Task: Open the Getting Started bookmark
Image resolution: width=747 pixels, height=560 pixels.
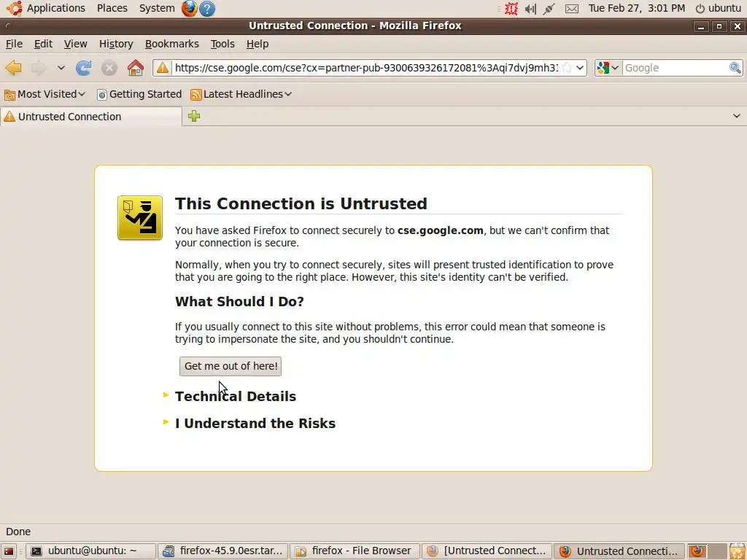Action: click(139, 94)
